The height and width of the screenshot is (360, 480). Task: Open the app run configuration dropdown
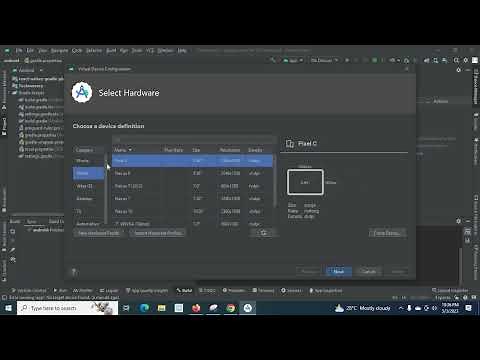tap(293, 60)
